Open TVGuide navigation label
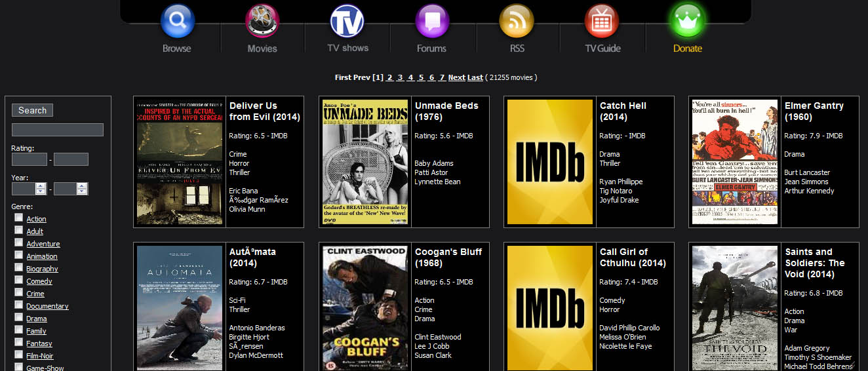This screenshot has height=371, width=868. tap(602, 49)
